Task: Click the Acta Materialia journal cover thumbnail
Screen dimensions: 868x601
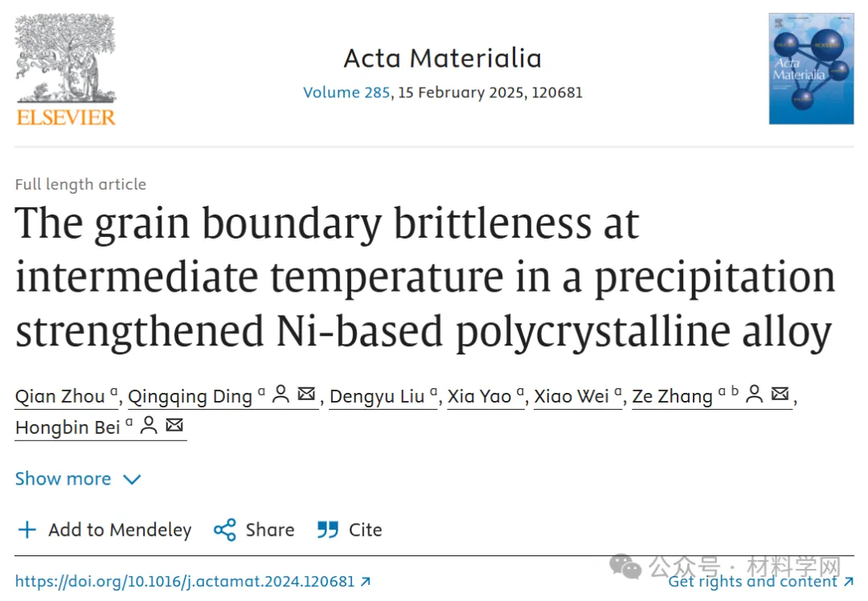Action: (811, 68)
